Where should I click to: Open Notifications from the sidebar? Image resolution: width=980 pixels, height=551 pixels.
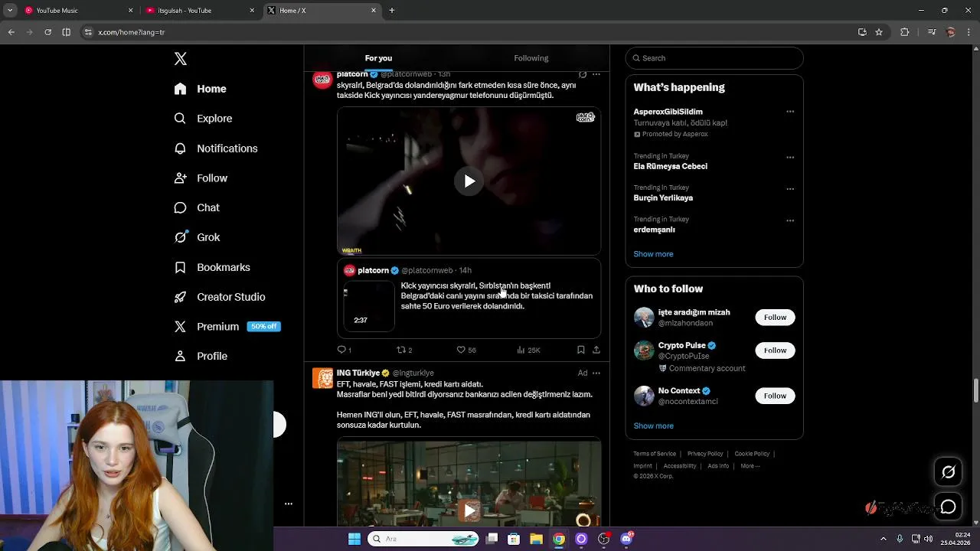click(216, 148)
